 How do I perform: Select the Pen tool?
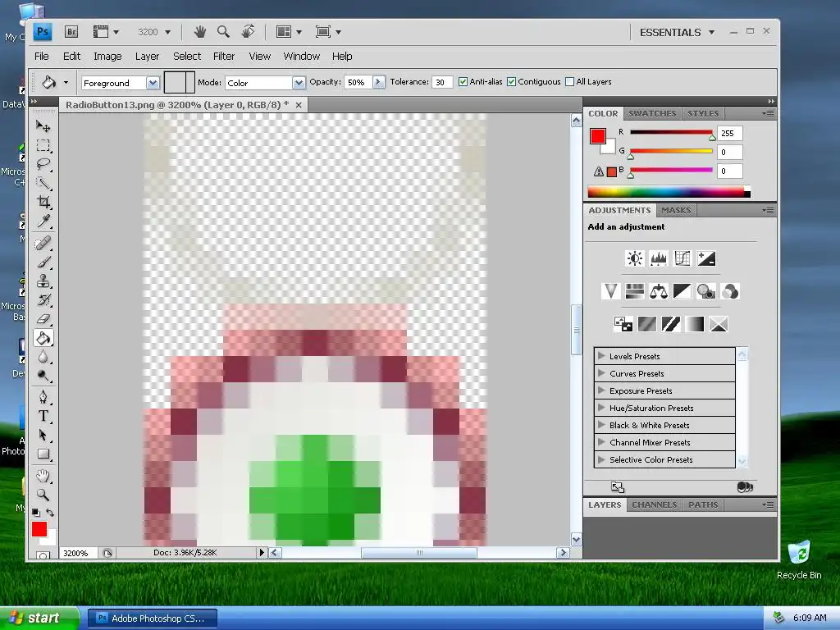coord(43,397)
